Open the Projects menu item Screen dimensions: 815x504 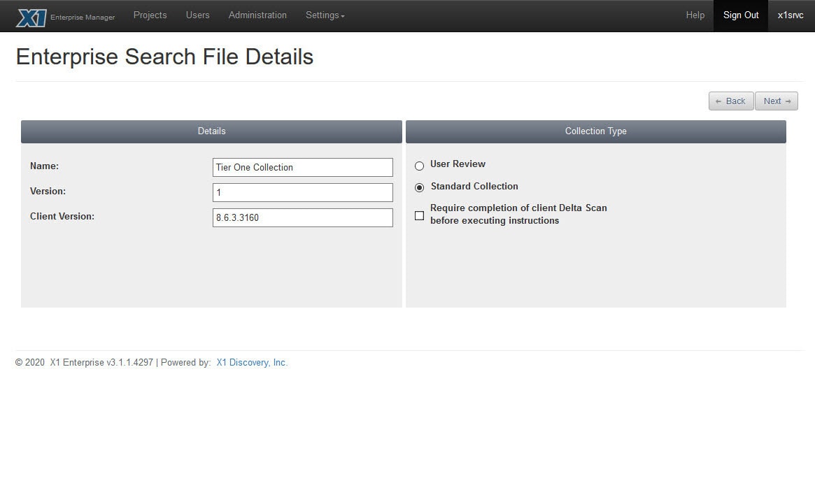(150, 15)
